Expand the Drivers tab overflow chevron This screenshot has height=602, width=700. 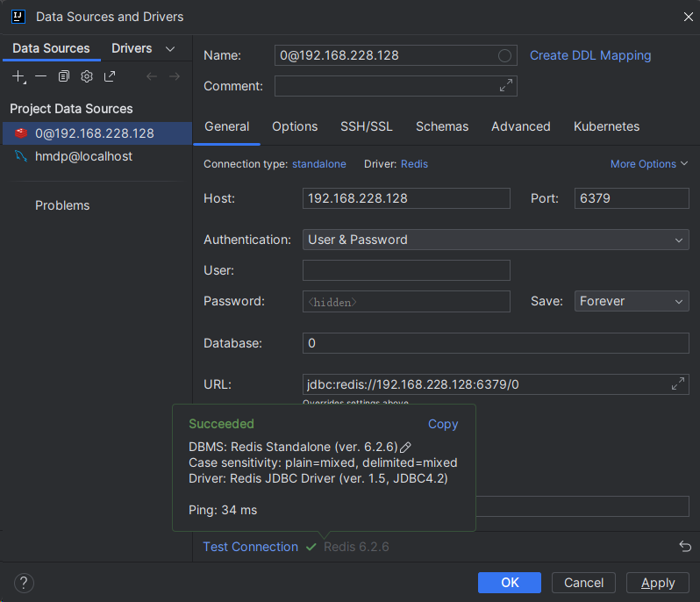click(x=170, y=48)
